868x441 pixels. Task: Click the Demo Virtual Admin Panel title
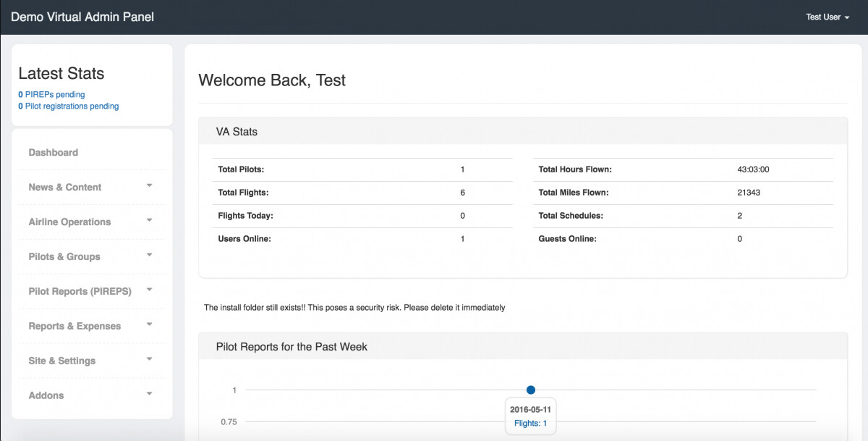[x=82, y=17]
